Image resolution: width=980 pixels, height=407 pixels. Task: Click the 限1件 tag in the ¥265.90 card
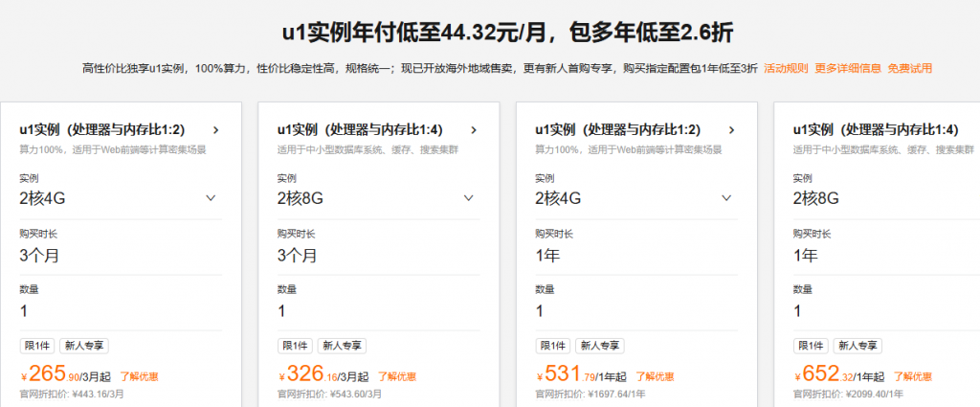point(36,346)
